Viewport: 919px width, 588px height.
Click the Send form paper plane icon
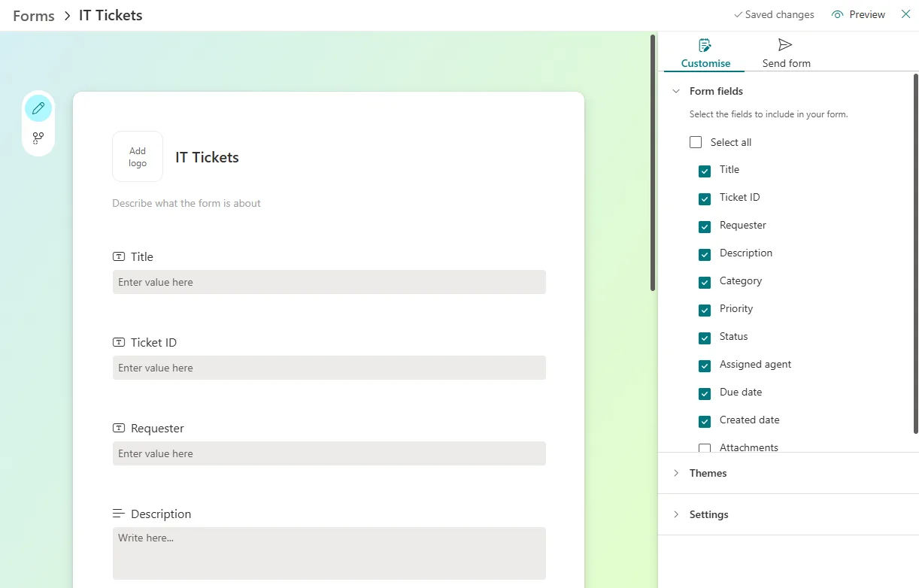click(x=785, y=45)
